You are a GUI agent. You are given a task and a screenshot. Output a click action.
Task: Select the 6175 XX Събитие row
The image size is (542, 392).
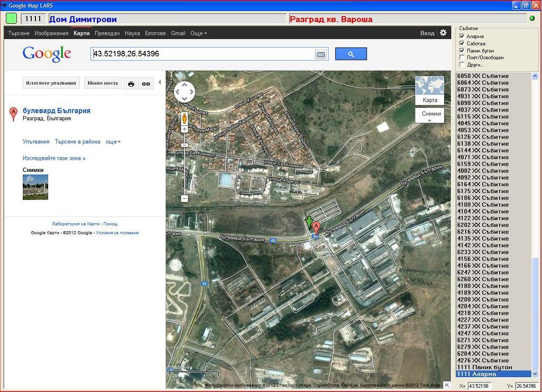494,191
